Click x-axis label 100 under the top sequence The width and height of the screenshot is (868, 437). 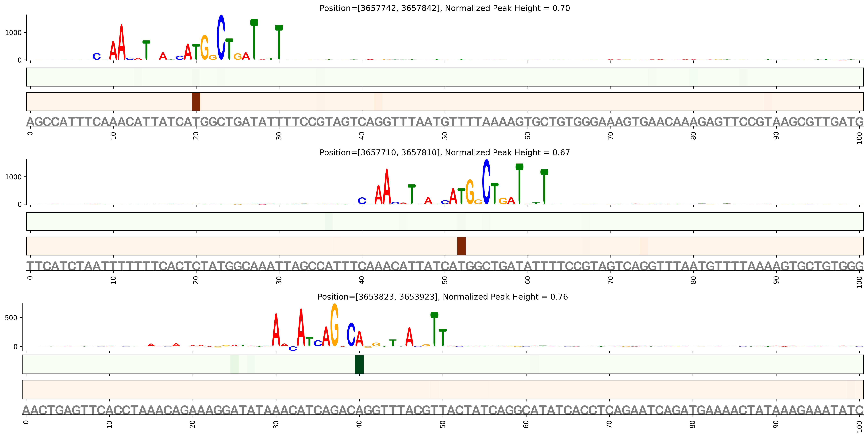tap(860, 138)
